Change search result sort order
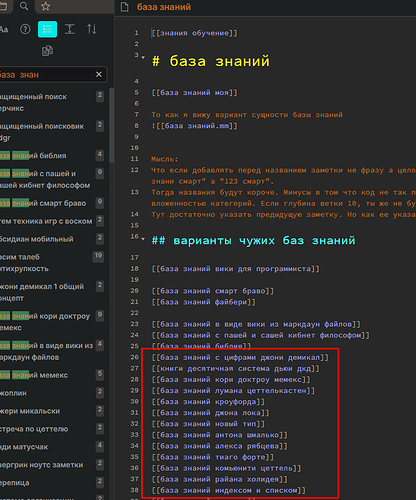Screen dimensions: 416x500 click(x=92, y=29)
